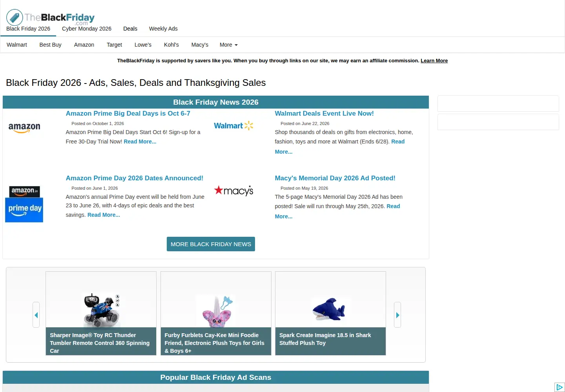Select Amazon in the store bar
The width and height of the screenshot is (565, 392).
[x=84, y=45]
